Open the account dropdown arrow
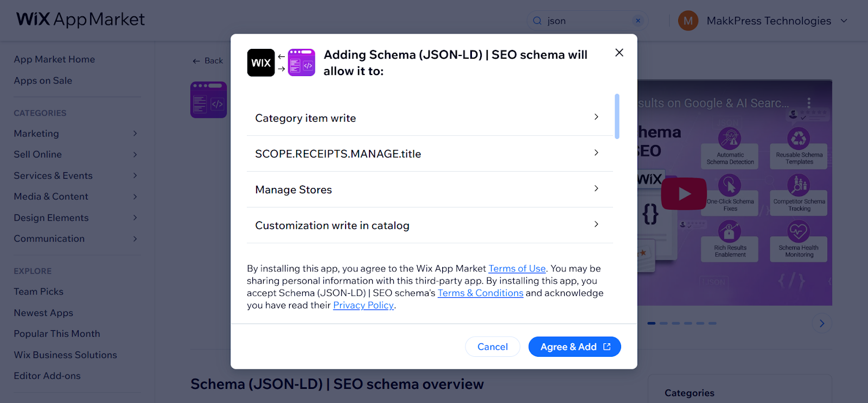Image resolution: width=868 pixels, height=403 pixels. click(844, 21)
